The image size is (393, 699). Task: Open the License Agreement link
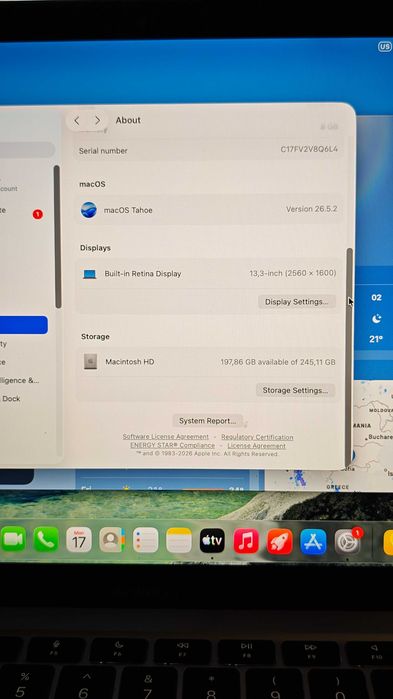tap(257, 446)
